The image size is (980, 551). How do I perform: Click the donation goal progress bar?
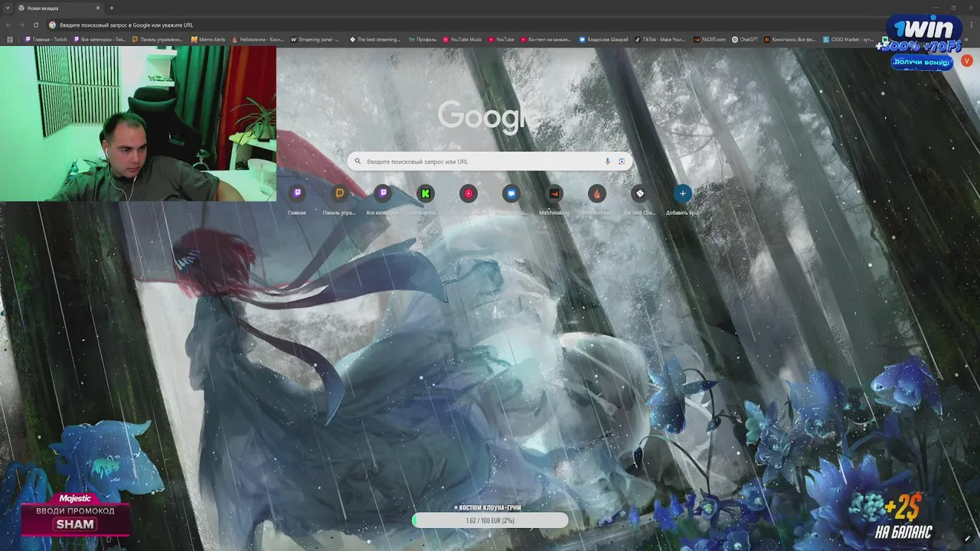490,520
